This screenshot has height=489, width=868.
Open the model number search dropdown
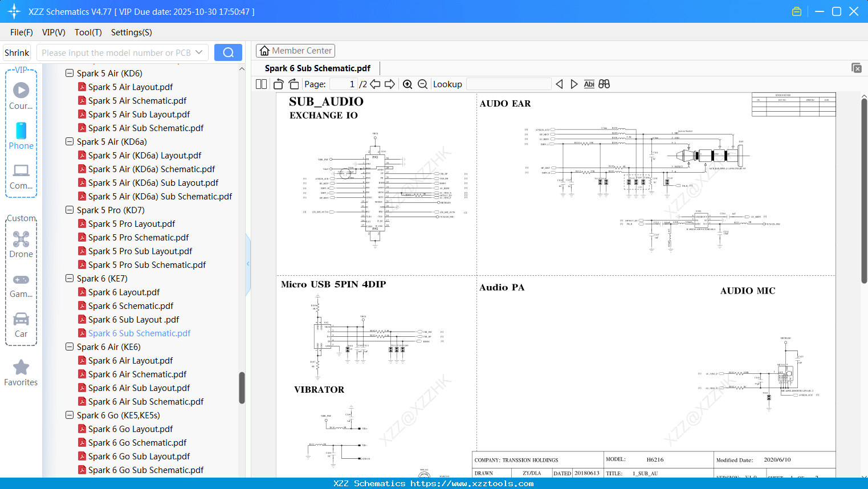(x=198, y=52)
